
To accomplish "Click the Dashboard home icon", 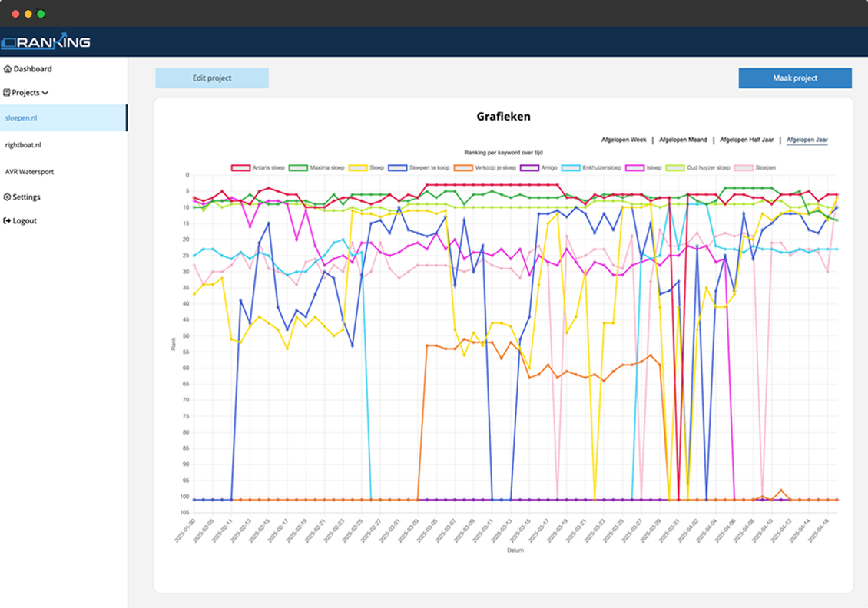I will pyautogui.click(x=8, y=69).
